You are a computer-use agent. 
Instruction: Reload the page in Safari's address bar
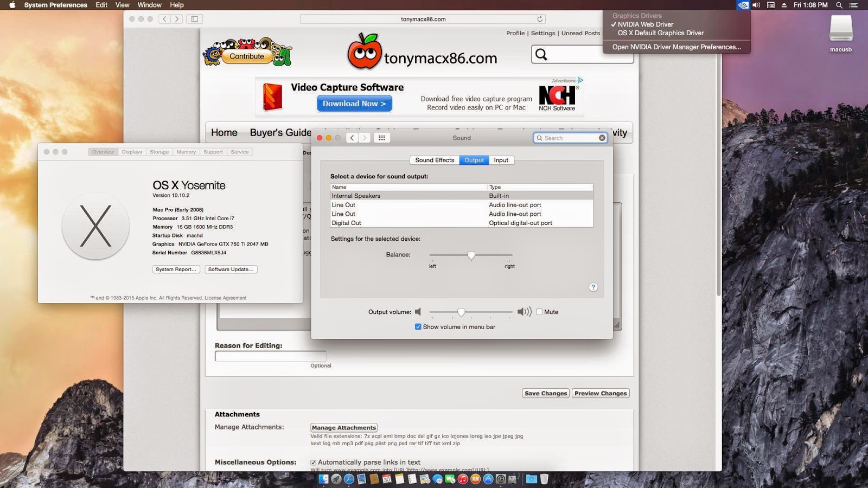[540, 19]
